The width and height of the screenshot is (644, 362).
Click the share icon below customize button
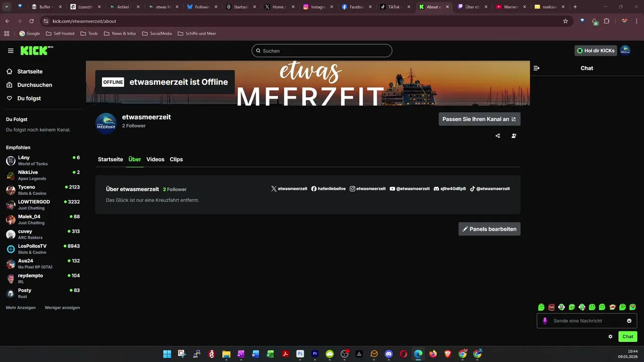[x=498, y=136]
